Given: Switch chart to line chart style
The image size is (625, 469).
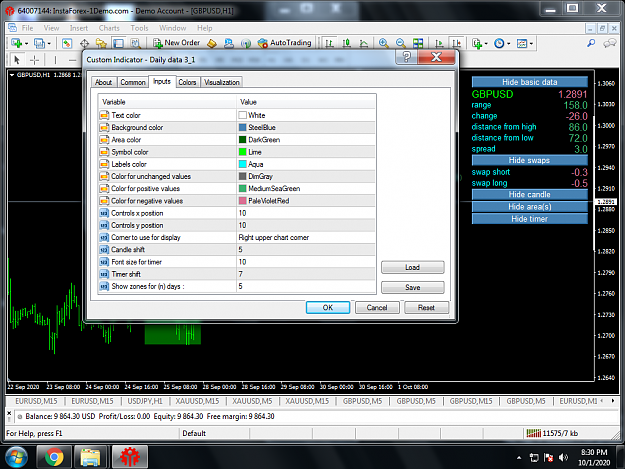Looking at the screenshot, I should (364, 43).
